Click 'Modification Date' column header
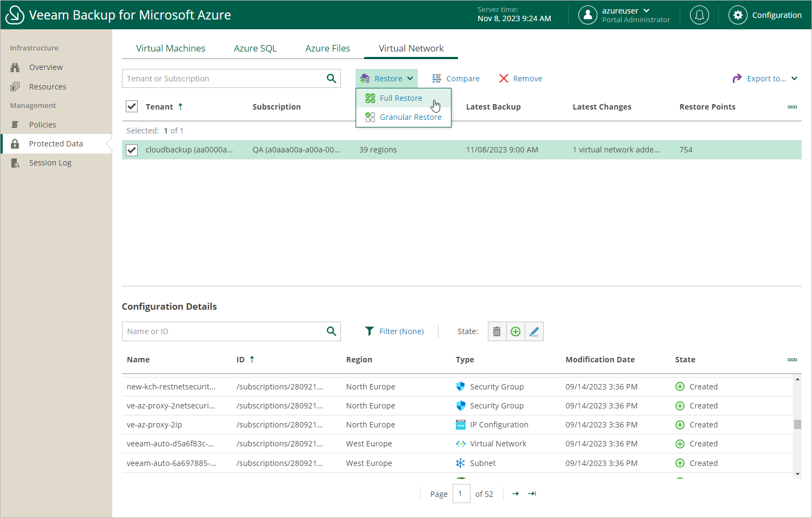The image size is (812, 518). point(600,360)
